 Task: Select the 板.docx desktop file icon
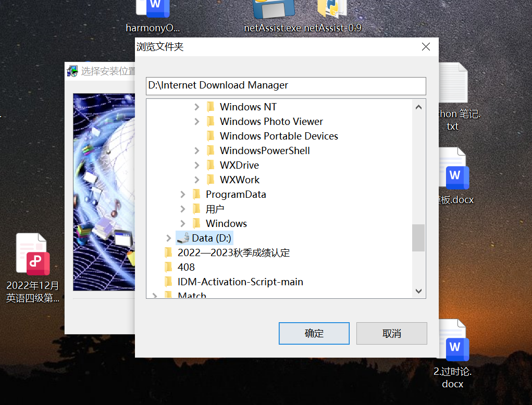pyautogui.click(x=454, y=169)
